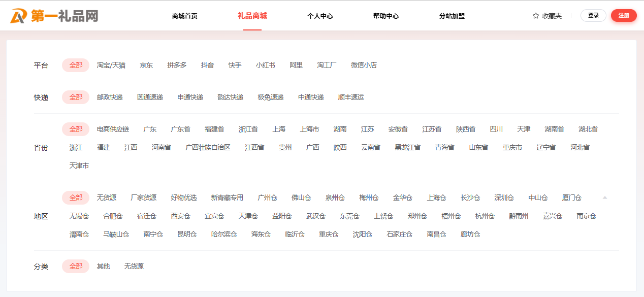Click the 第一礼品网 logo
644x297 pixels.
click(x=54, y=16)
